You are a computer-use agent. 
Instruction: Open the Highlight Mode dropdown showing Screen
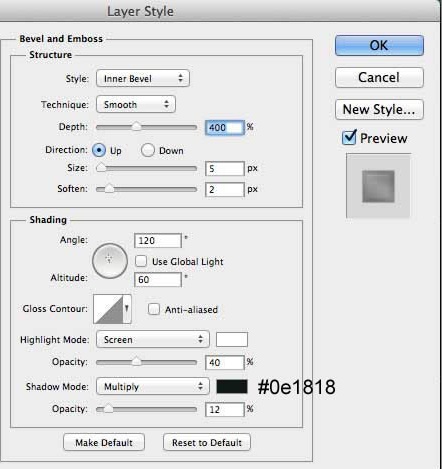[x=153, y=339]
